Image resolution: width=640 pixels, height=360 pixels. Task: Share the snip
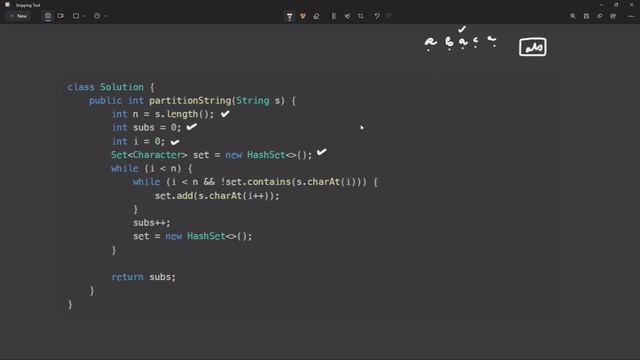(613, 16)
